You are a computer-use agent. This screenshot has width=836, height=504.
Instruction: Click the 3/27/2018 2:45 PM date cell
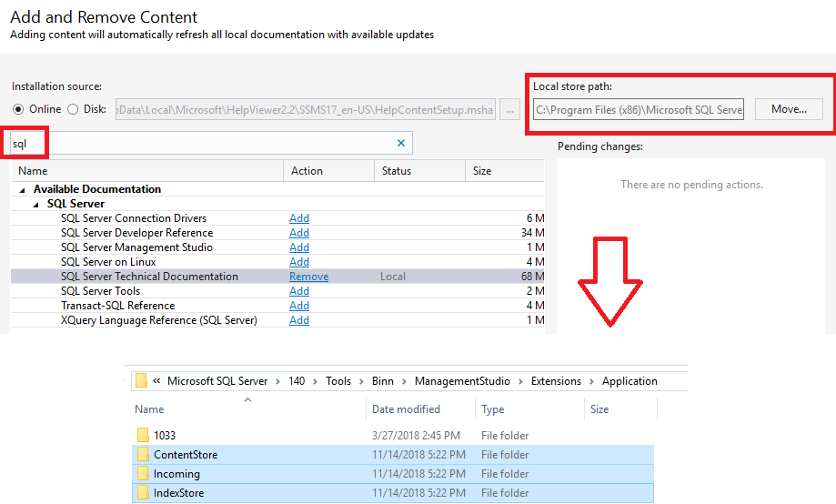point(416,435)
